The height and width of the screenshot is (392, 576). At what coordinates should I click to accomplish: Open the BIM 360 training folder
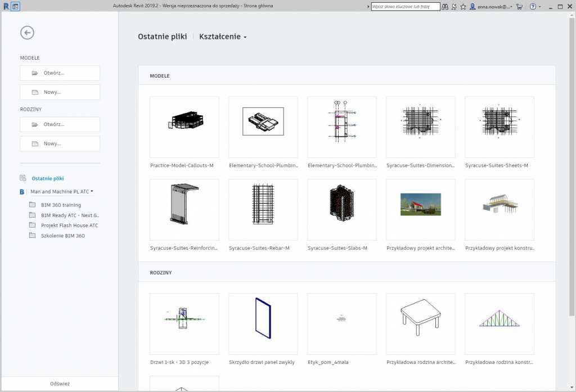pyautogui.click(x=61, y=205)
